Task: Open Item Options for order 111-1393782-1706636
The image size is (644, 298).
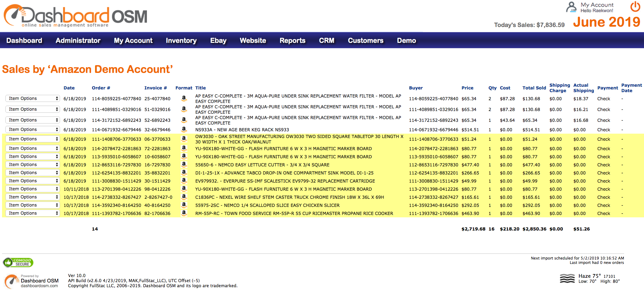Action: 33,213
